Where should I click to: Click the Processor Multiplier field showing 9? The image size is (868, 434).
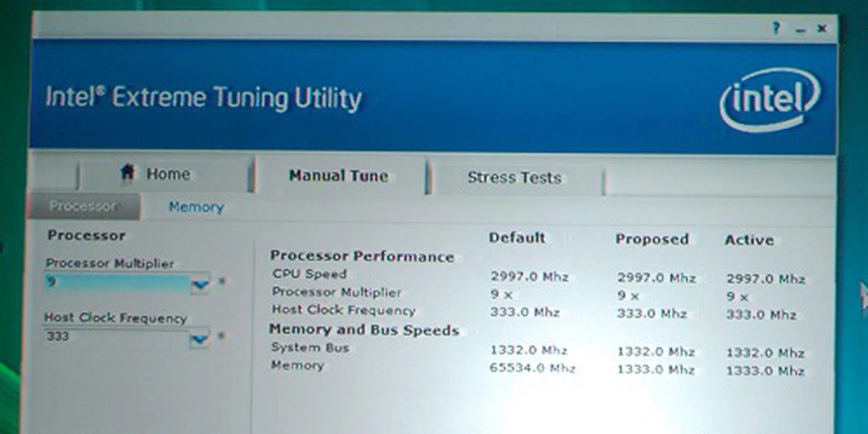click(x=117, y=283)
